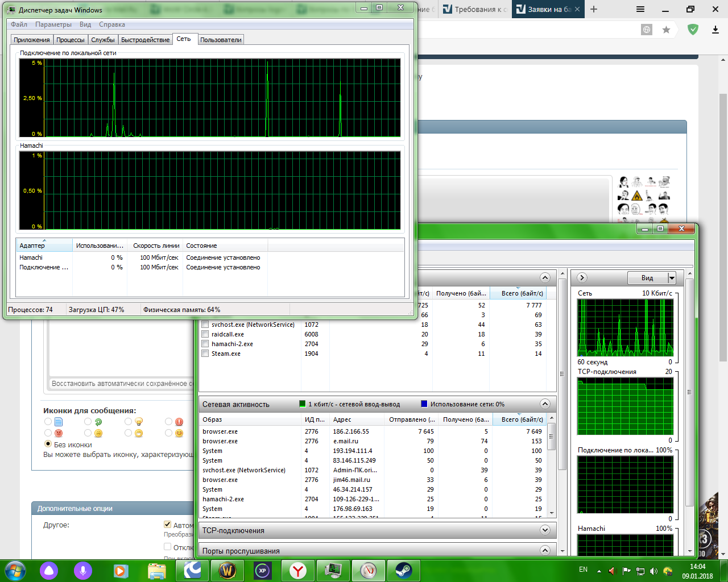Check the Steam.exe process checkbox
Viewport: 728px width, 582px height.
(205, 354)
